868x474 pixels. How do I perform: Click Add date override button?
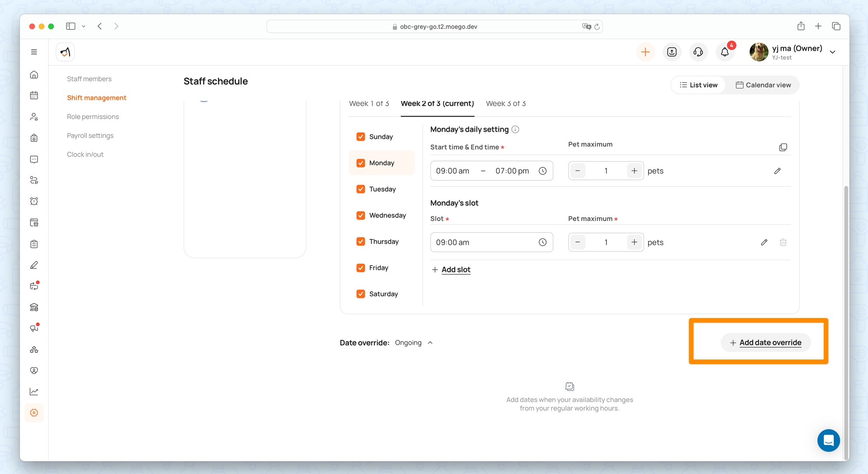766,343
